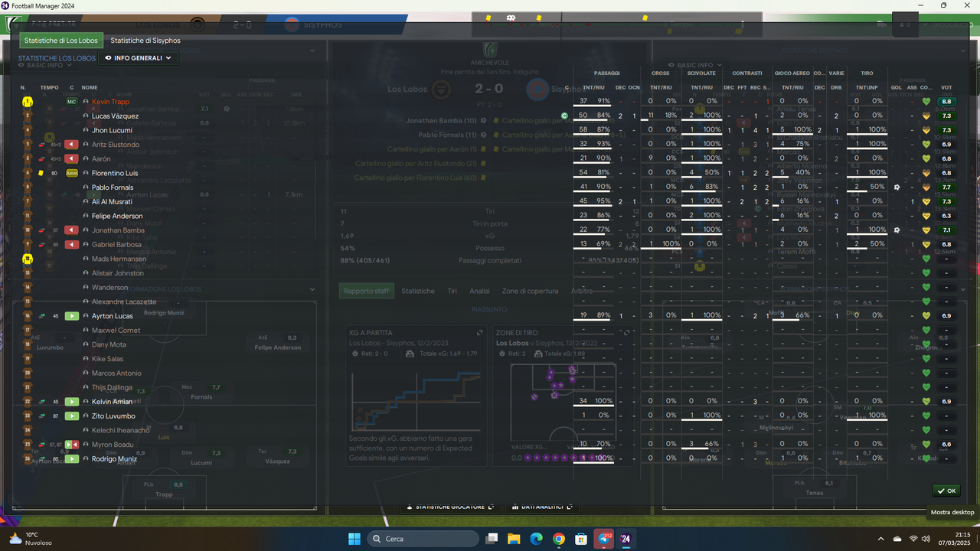Click Gabriel Barbosa's red substituted-off arrow

[72, 245]
